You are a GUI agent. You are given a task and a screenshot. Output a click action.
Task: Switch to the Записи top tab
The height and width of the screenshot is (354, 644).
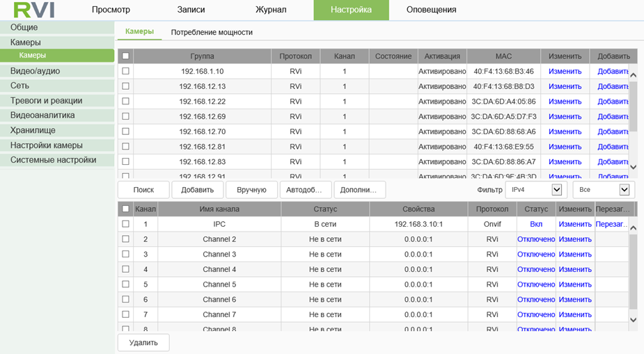tap(191, 10)
